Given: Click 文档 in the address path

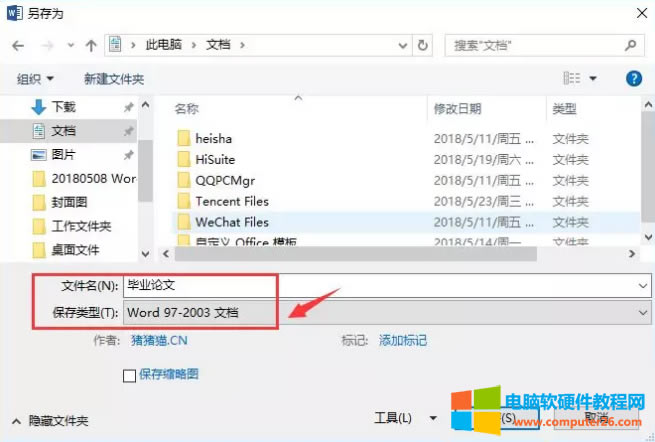Looking at the screenshot, I should click(218, 45).
